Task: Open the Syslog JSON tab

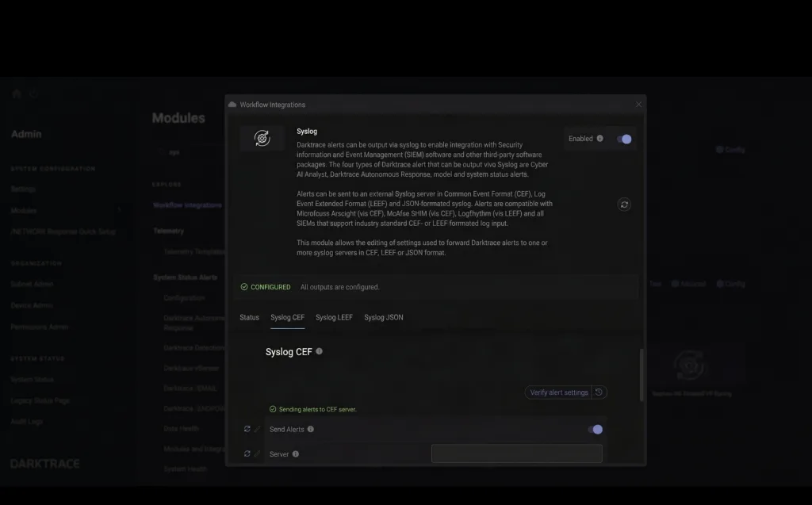Action: click(x=383, y=317)
